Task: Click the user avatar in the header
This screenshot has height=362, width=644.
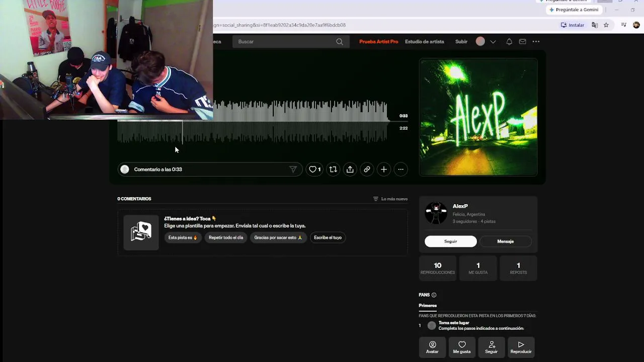Action: click(480, 42)
